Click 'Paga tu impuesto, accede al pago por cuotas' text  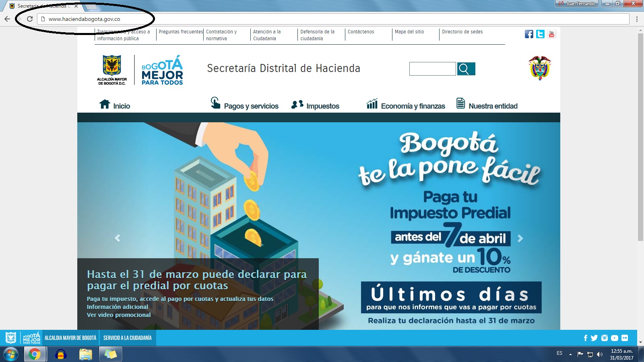tap(180, 299)
